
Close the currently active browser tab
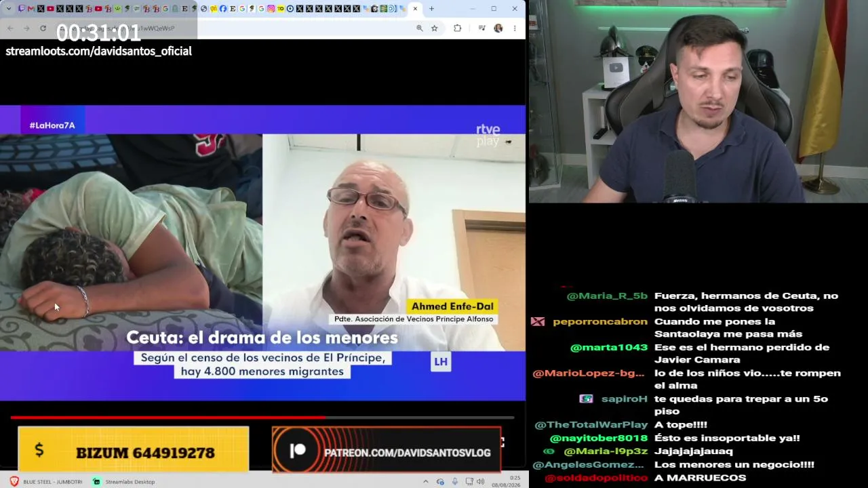coord(415,9)
